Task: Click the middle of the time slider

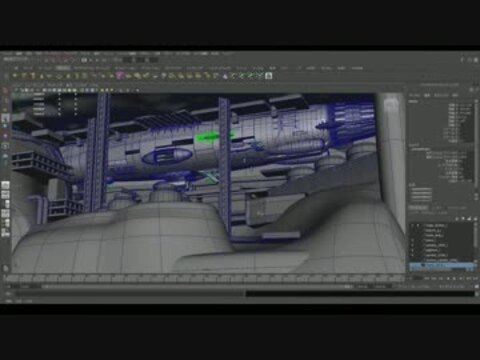Action: click(204, 278)
